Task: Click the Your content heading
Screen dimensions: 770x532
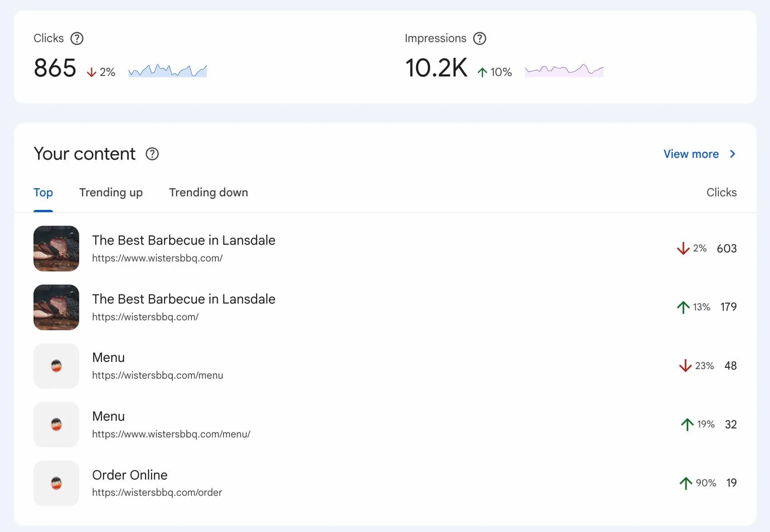Action: coord(85,154)
